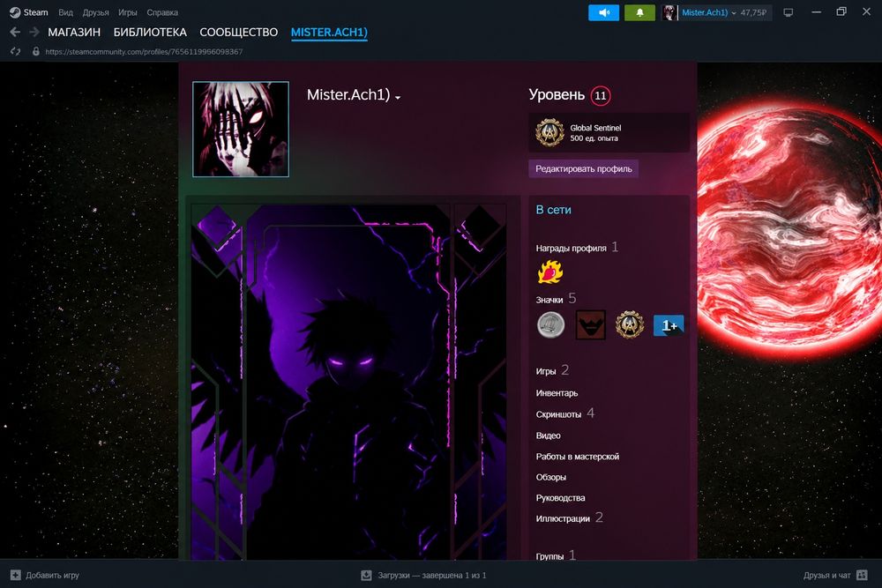
Task: Click the dark red mask badge
Action: point(591,325)
